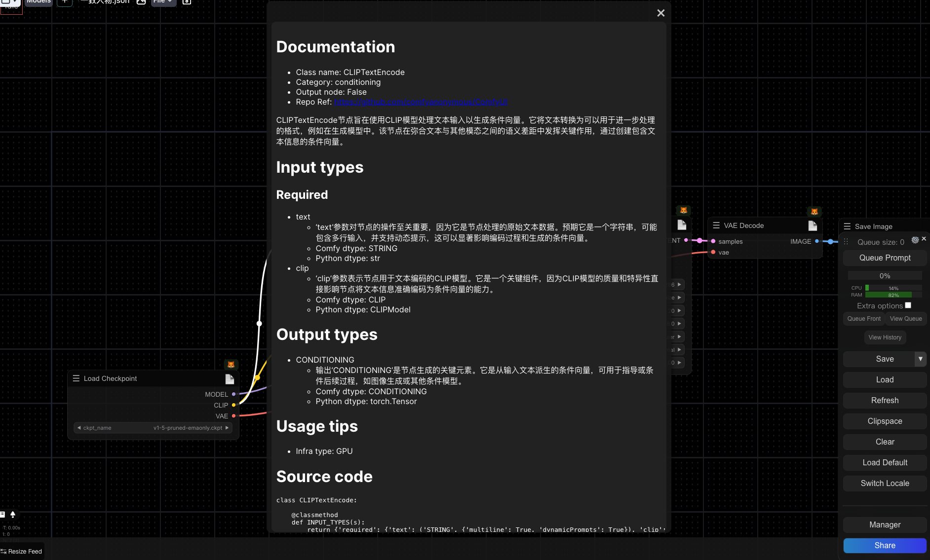Click the fox badge above the obscured sampler node
930x560 pixels.
point(683,211)
